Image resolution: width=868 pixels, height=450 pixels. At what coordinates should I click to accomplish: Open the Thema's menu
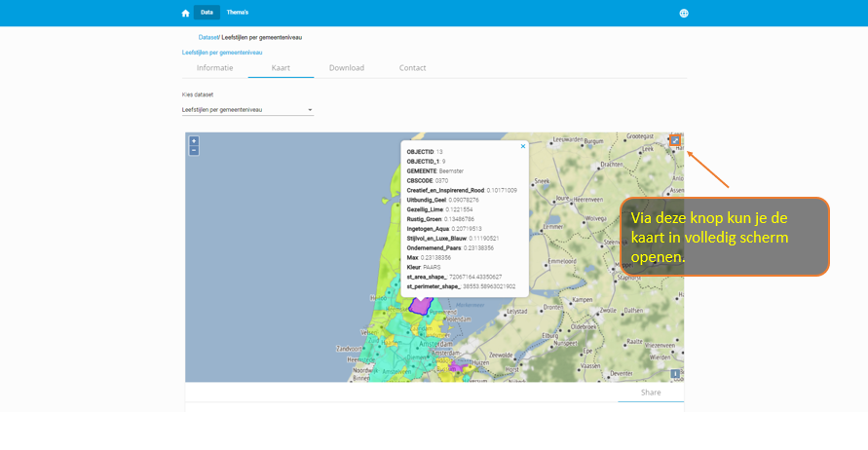tap(238, 13)
